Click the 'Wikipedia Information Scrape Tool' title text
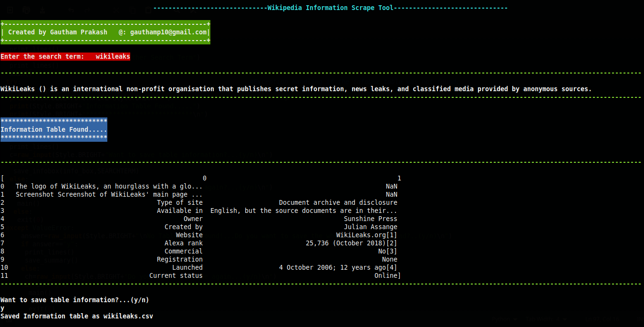This screenshot has width=644, height=327. [331, 8]
